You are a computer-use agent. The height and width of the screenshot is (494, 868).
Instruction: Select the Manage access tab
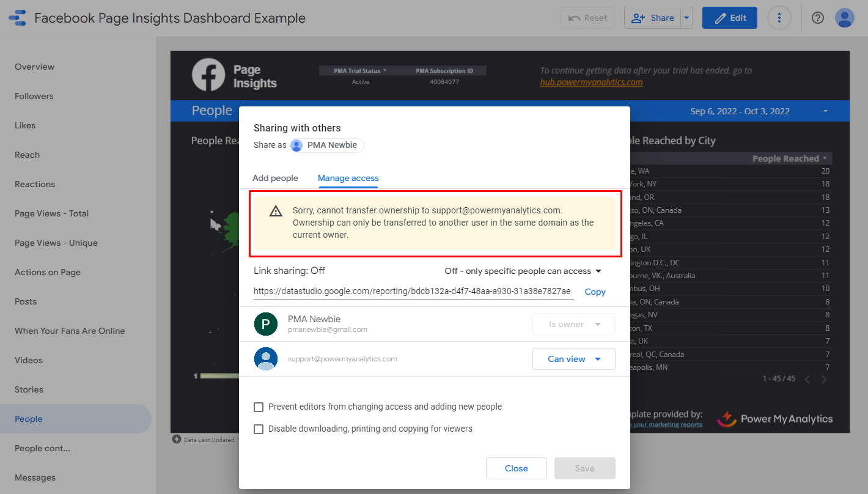tap(348, 178)
